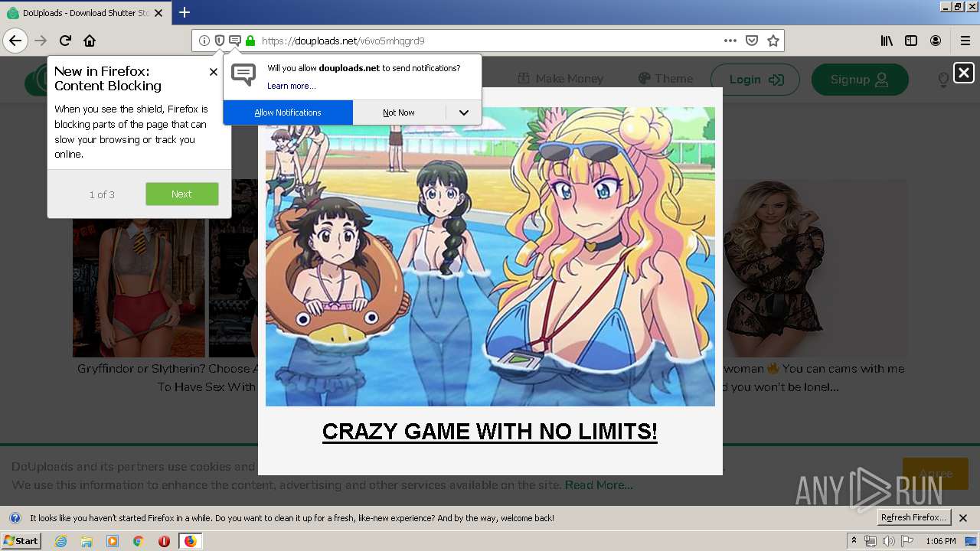
Task: Dismiss the Refresh Firefox notification bar
Action: pos(963,518)
